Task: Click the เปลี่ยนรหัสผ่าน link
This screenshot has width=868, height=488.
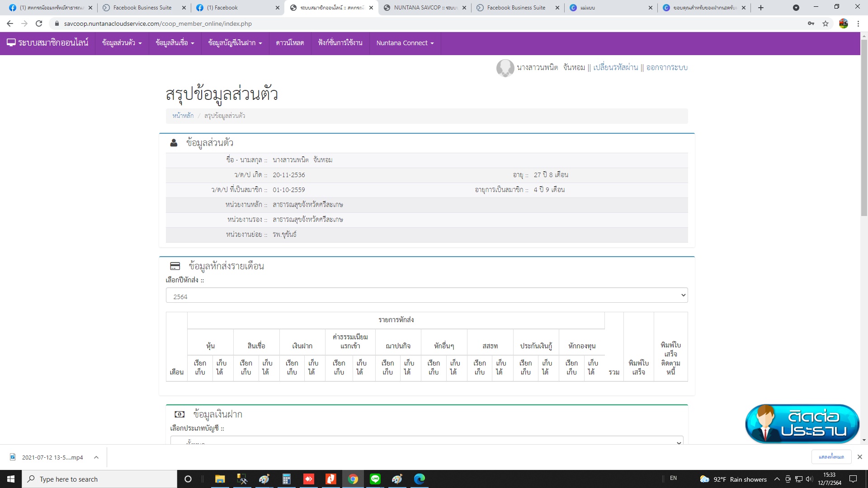Action: [x=615, y=68]
